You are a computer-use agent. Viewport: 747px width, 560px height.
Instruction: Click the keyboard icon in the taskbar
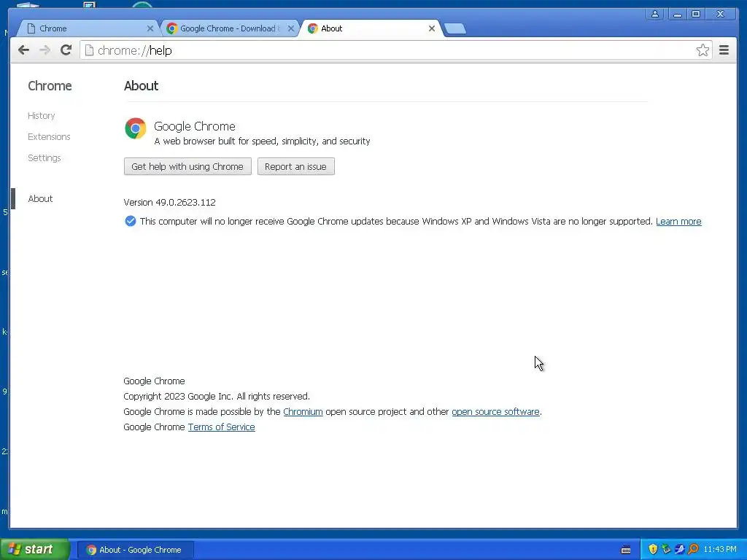click(626, 550)
